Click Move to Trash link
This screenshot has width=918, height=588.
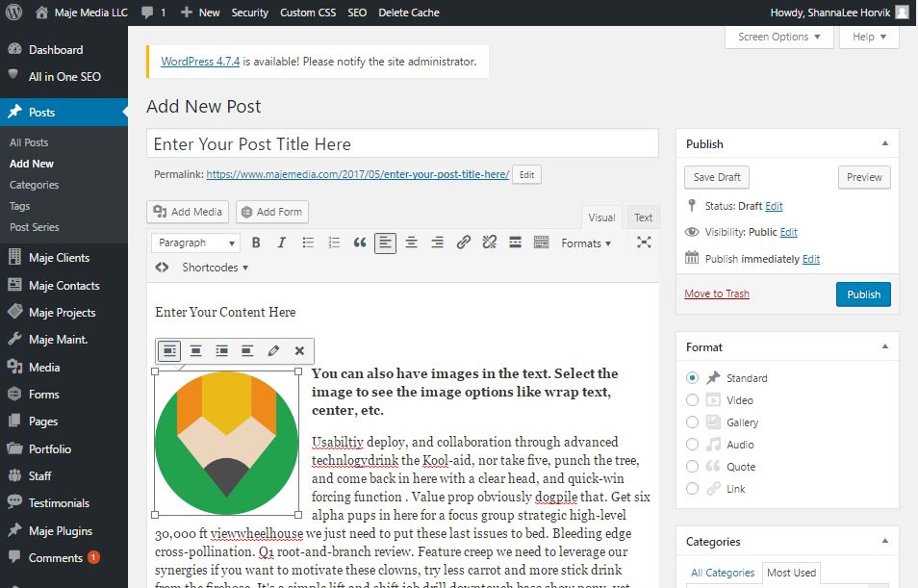point(717,294)
